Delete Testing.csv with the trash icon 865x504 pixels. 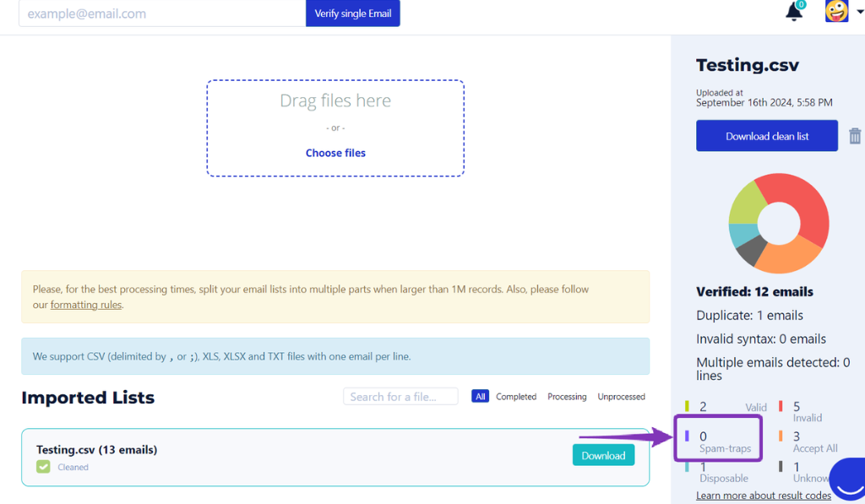pyautogui.click(x=855, y=136)
